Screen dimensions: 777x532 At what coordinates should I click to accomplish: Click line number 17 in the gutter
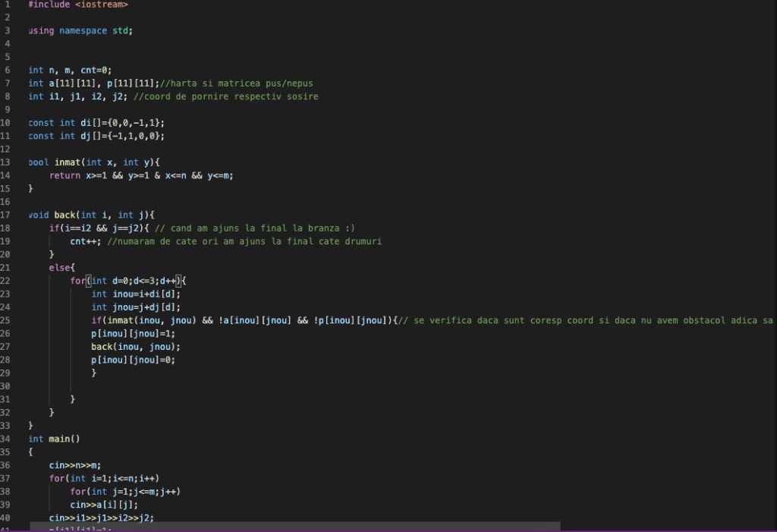[5, 215]
